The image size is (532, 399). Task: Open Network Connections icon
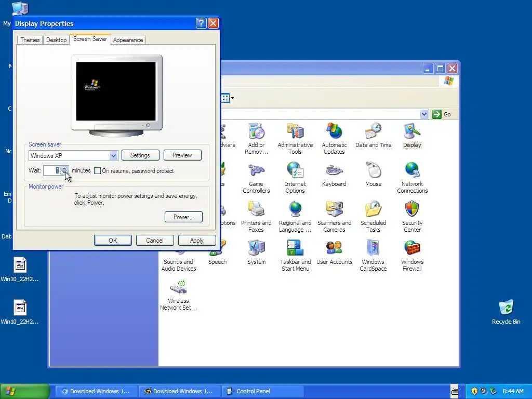412,178
